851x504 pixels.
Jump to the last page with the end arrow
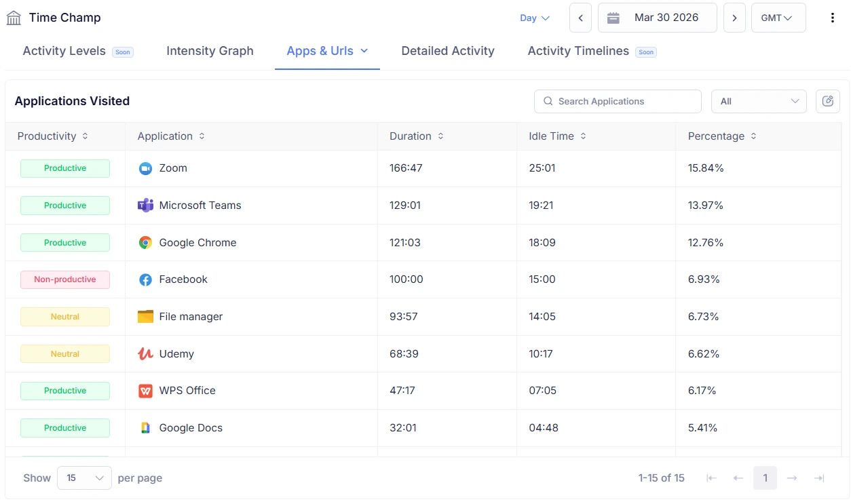(818, 478)
